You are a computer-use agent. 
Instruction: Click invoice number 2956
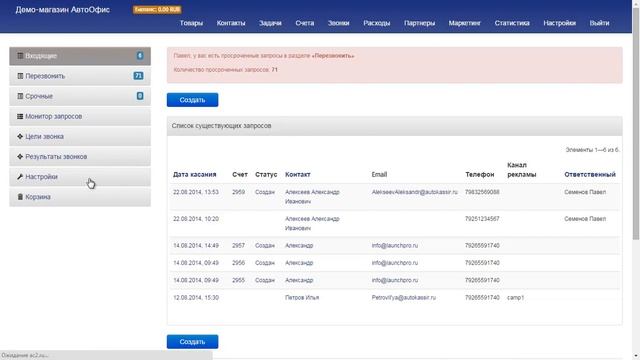(x=238, y=263)
